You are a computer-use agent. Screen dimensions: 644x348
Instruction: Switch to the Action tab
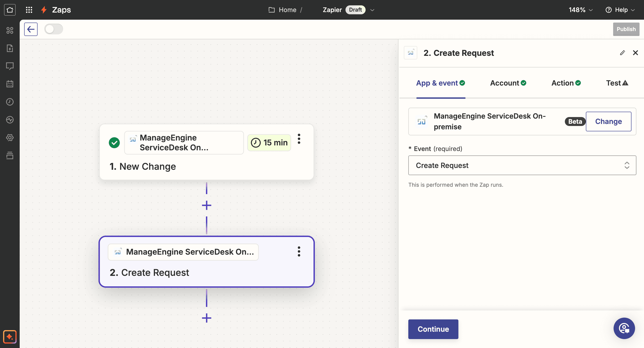(566, 83)
